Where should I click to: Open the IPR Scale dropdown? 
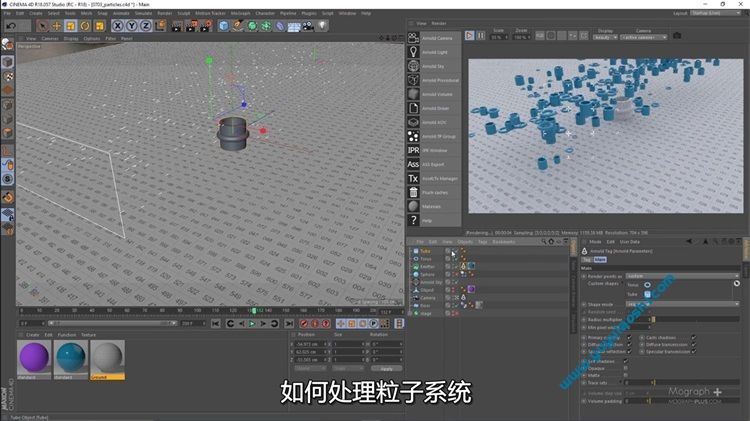[x=498, y=37]
